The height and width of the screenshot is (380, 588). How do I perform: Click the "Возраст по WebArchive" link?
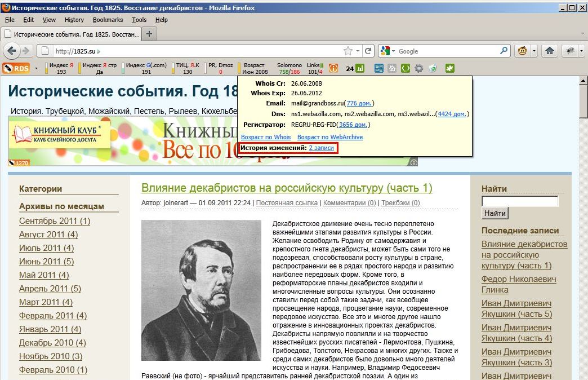click(x=330, y=137)
